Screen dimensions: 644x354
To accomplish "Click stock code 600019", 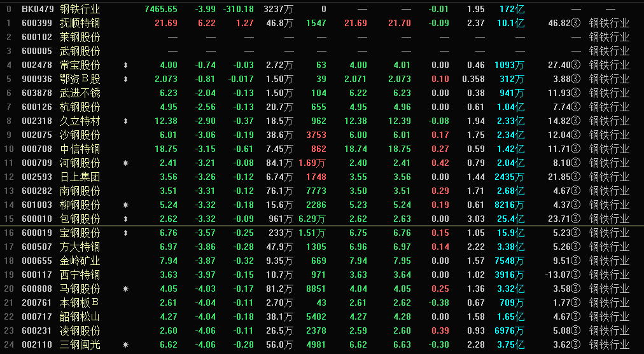I will [37, 233].
